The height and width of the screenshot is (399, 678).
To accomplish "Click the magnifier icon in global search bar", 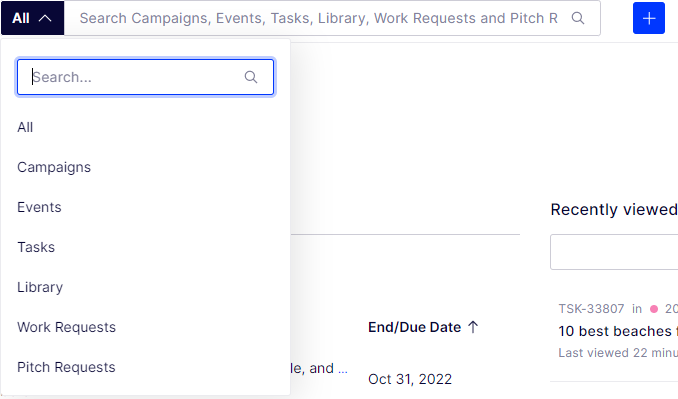I will (x=578, y=18).
